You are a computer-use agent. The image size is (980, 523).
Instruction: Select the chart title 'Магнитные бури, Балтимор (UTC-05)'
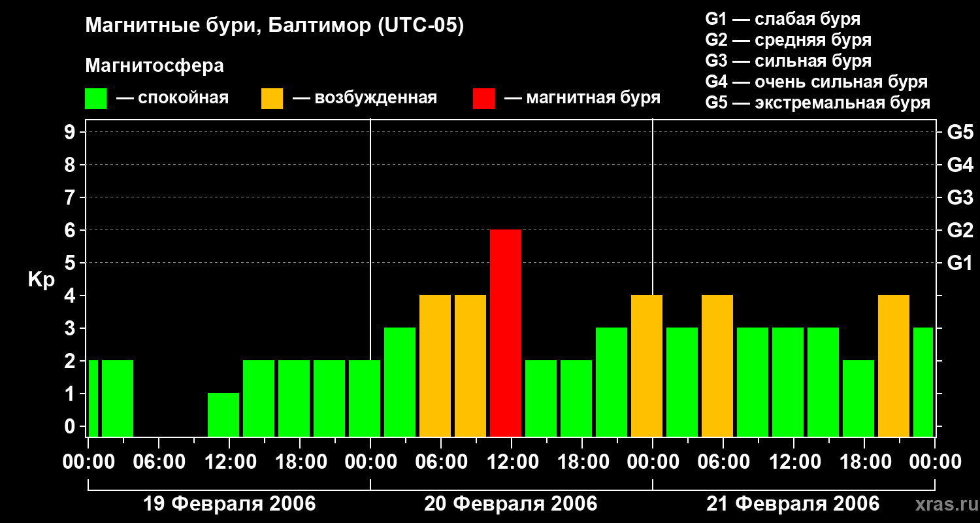(x=274, y=27)
